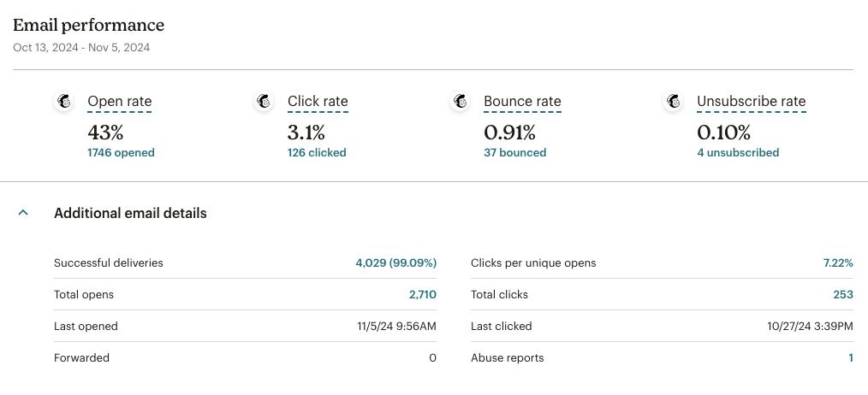Viewport: 868px width, 395px height.
Task: Open the 126 clicked link
Action: [x=317, y=152]
